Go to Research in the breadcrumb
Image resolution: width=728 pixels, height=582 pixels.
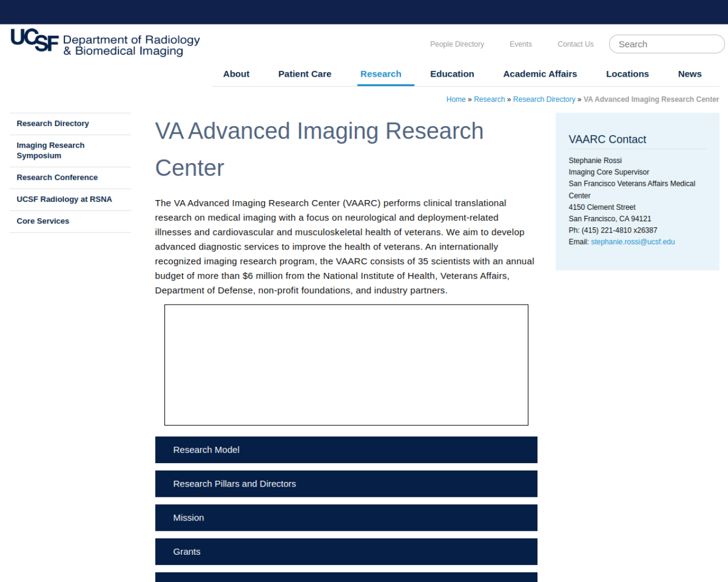coord(489,99)
